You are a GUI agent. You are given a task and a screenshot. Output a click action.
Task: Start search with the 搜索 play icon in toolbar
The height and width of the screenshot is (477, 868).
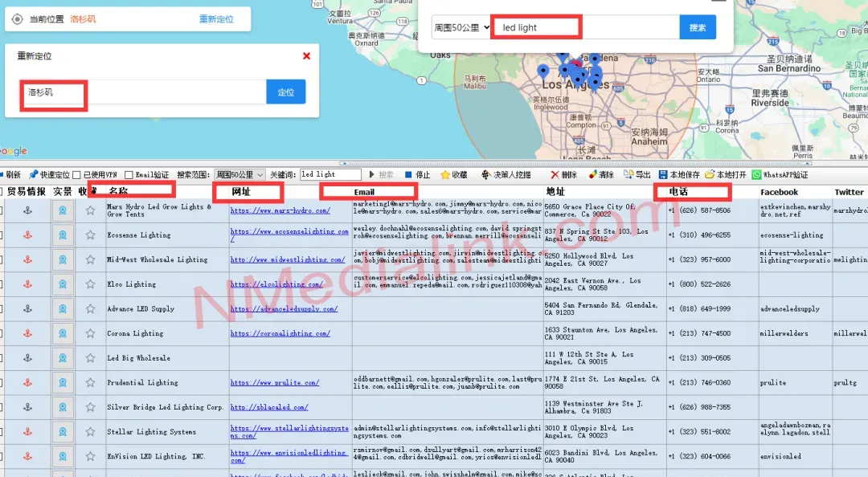tap(372, 175)
